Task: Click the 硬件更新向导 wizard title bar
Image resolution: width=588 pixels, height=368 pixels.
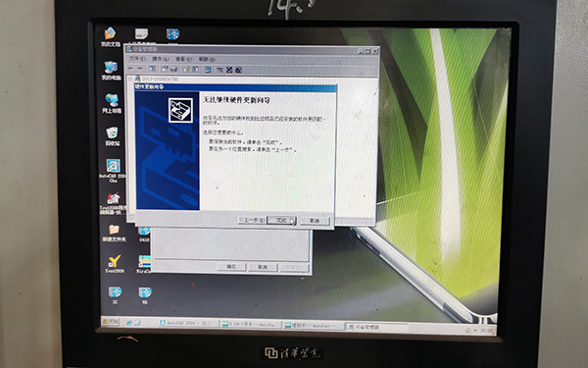Action: click(235, 87)
